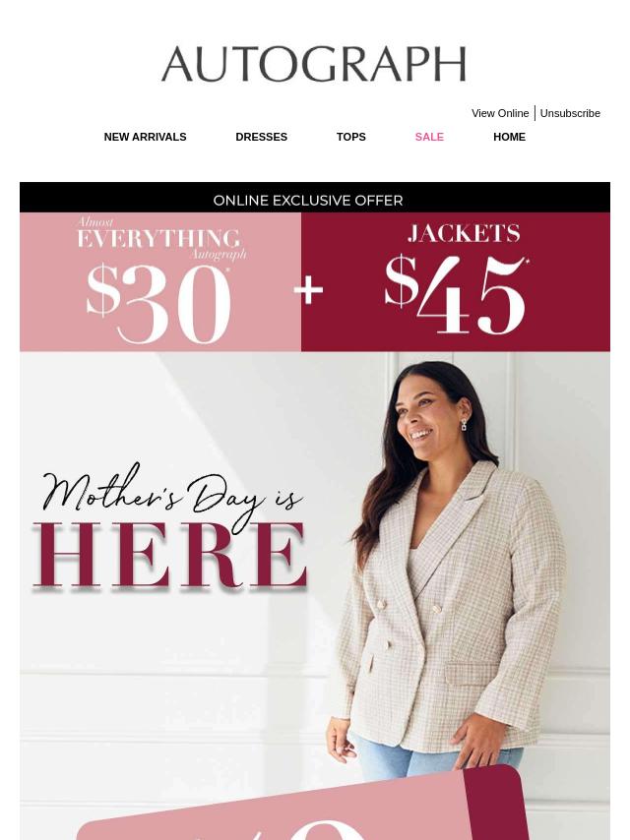Click the Mother's Day is script text
Viewport: 630px width, 840px height.
(171, 494)
